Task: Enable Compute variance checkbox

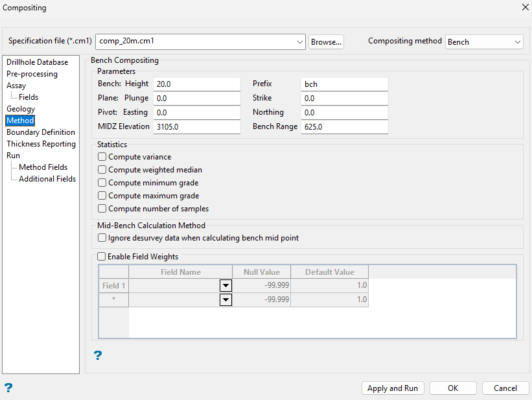Action: click(102, 156)
